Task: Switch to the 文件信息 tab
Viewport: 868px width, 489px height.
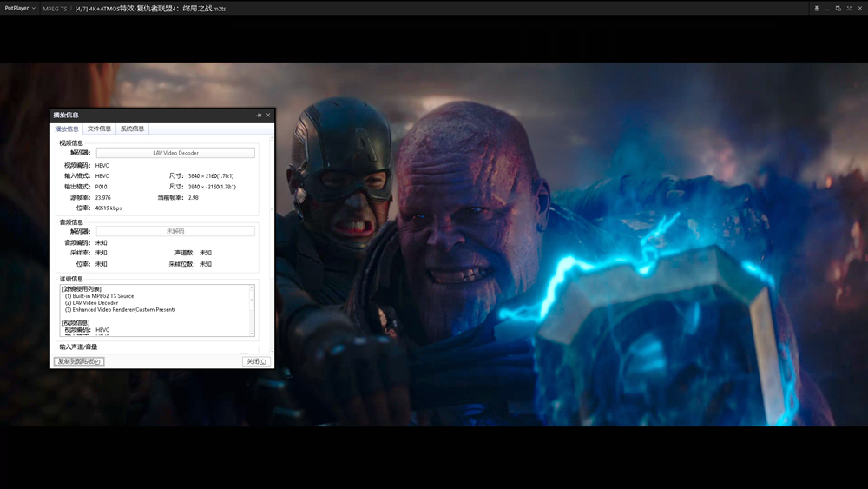Action: coord(99,129)
